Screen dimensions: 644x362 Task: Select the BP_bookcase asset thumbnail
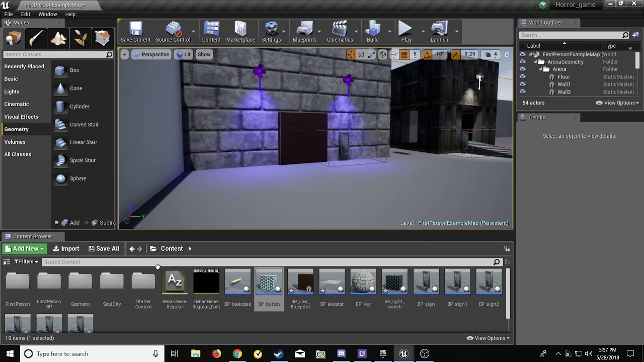point(237,282)
